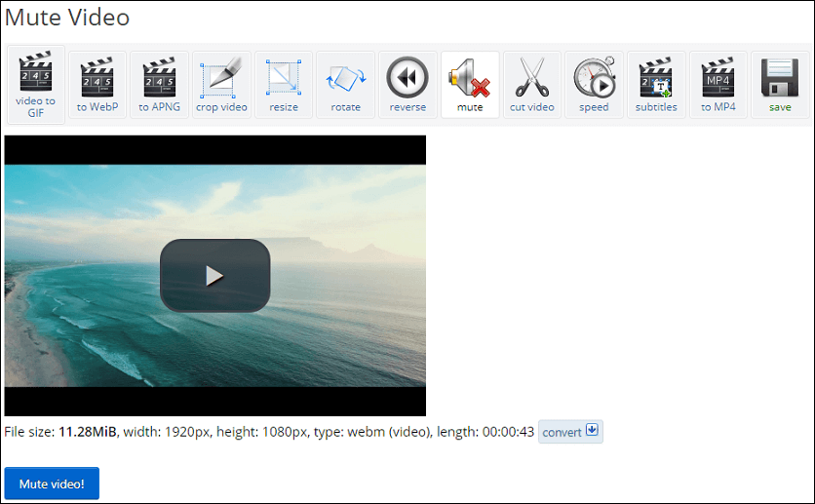Select the to WebP converter icon

97,85
